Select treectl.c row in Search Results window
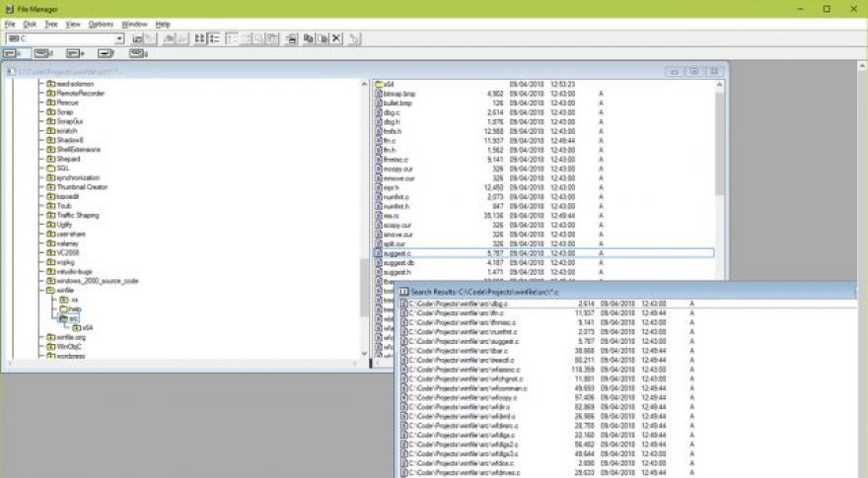Viewport: 868px width, 478px height. (627, 360)
